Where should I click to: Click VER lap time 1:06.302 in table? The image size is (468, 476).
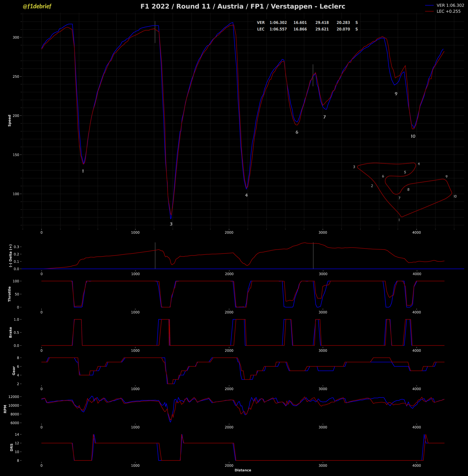pos(278,23)
